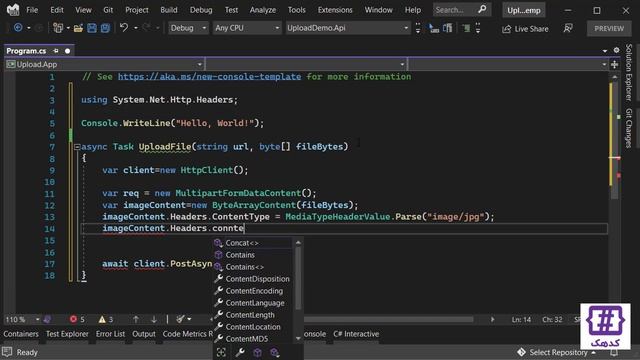Click Select Repository in the status bar

(557, 352)
